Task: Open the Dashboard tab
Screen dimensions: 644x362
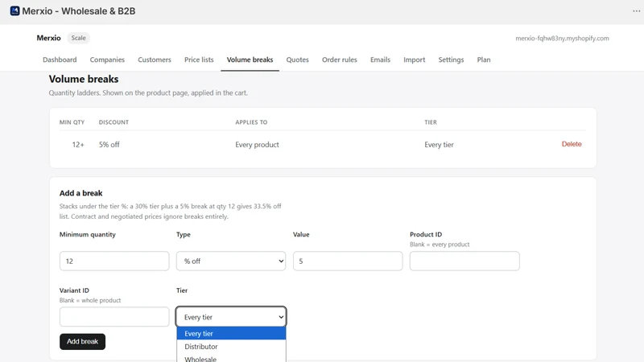Action: pos(60,60)
